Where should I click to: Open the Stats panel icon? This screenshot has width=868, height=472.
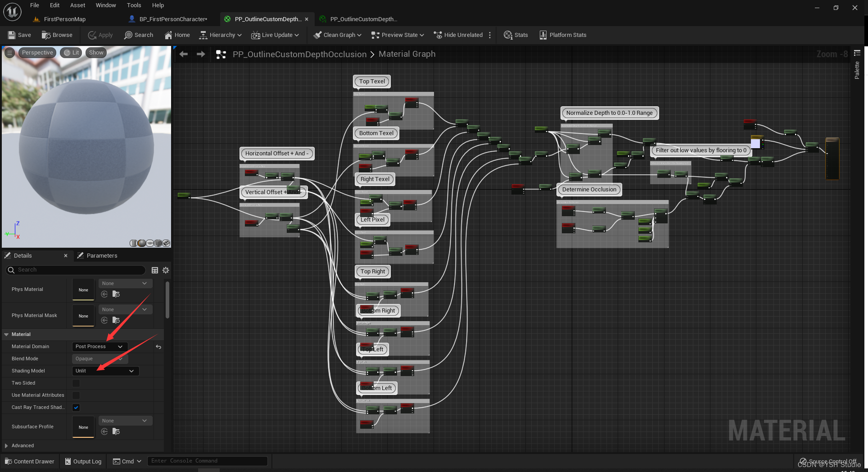(x=508, y=35)
